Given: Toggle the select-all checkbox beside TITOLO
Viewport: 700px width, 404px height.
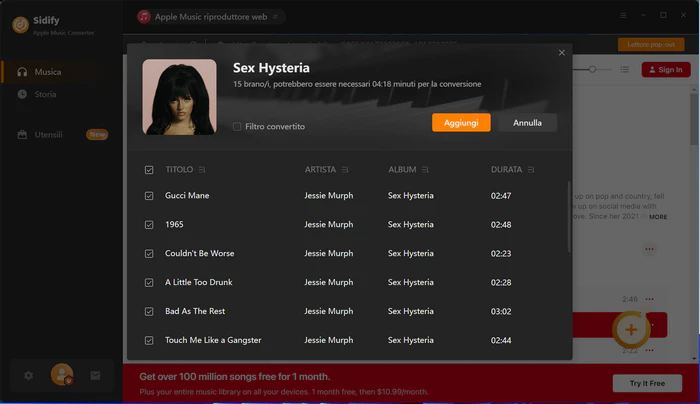Looking at the screenshot, I should coord(149,170).
